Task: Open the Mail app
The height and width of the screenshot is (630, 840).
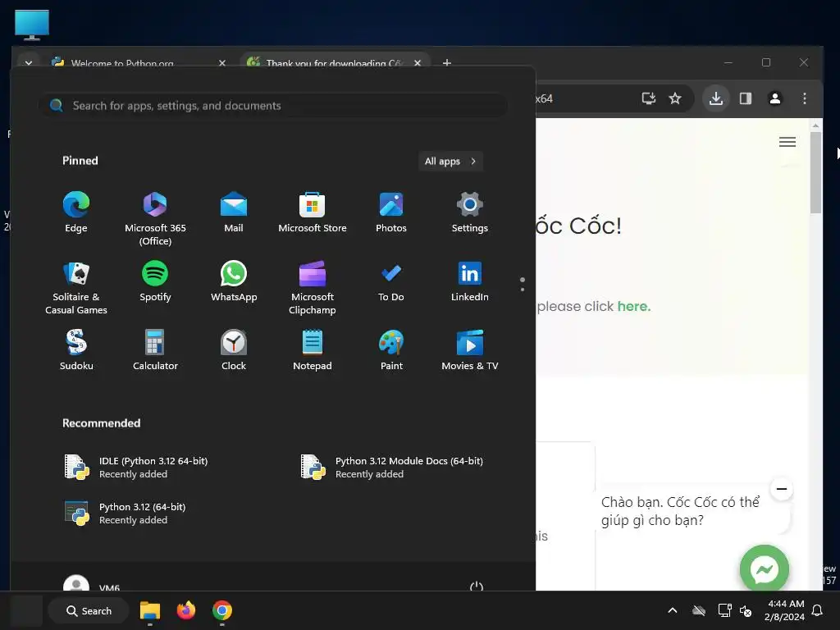Action: coord(234,212)
